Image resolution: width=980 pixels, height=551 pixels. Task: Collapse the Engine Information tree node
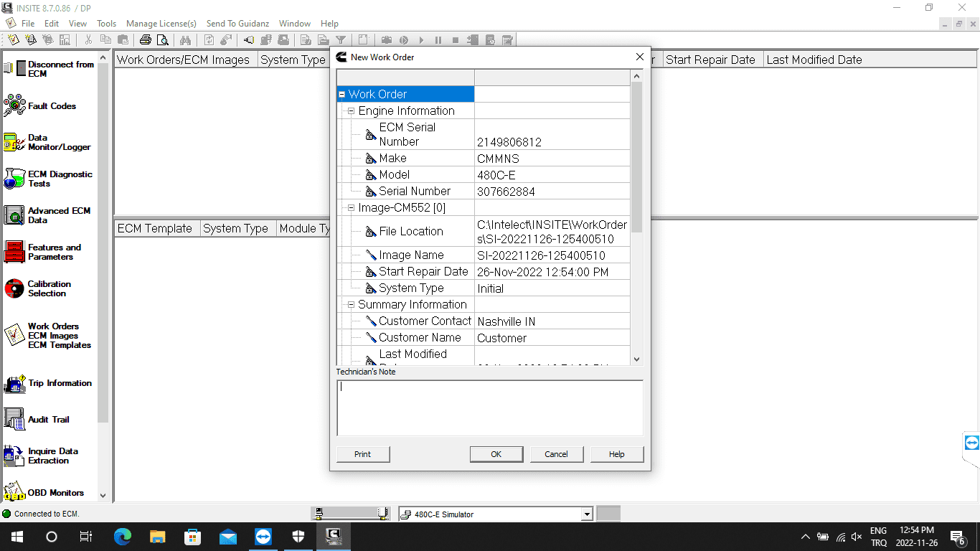351,111
